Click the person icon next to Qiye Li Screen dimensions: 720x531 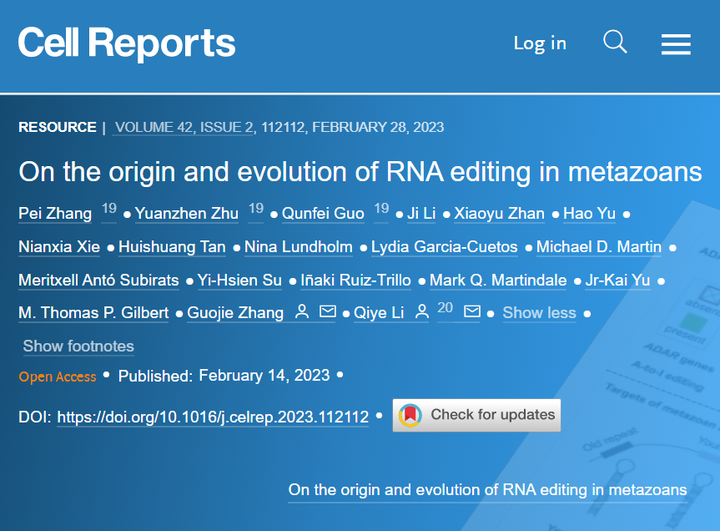click(x=421, y=313)
